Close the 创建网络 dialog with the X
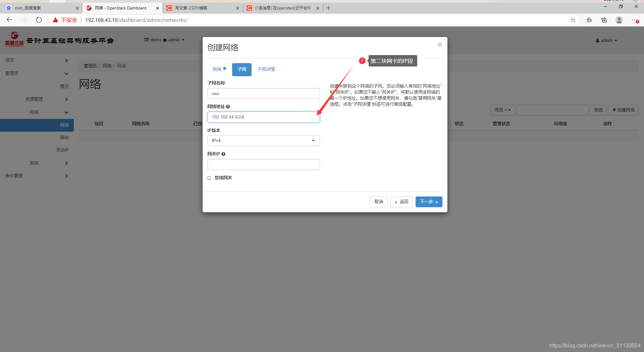644x352 pixels. tap(439, 45)
